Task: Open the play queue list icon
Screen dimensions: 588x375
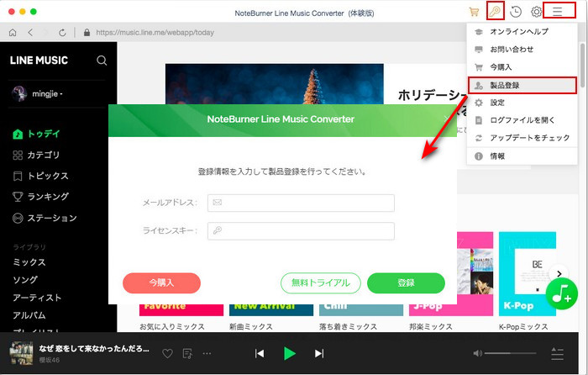Action: pyautogui.click(x=557, y=354)
